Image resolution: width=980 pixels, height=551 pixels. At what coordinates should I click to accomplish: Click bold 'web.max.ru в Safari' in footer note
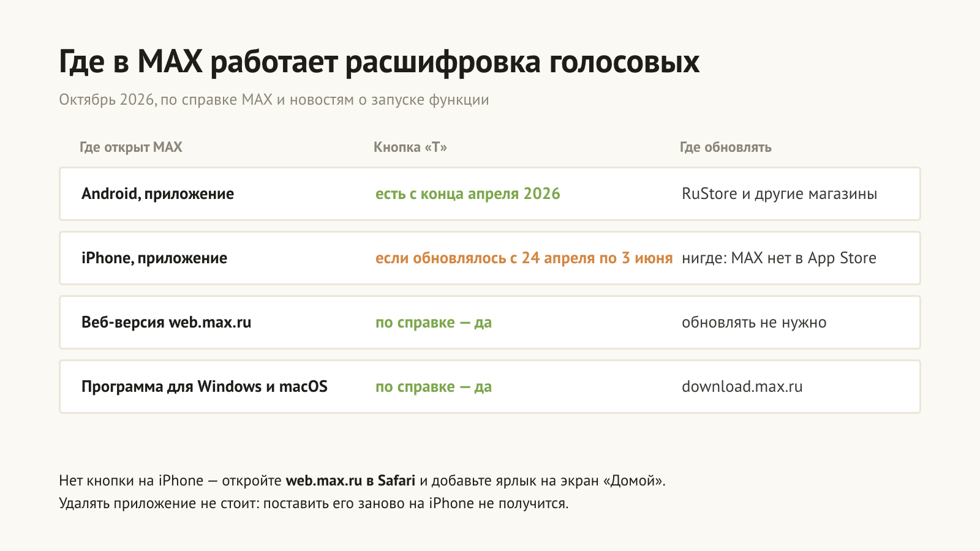coord(350,481)
